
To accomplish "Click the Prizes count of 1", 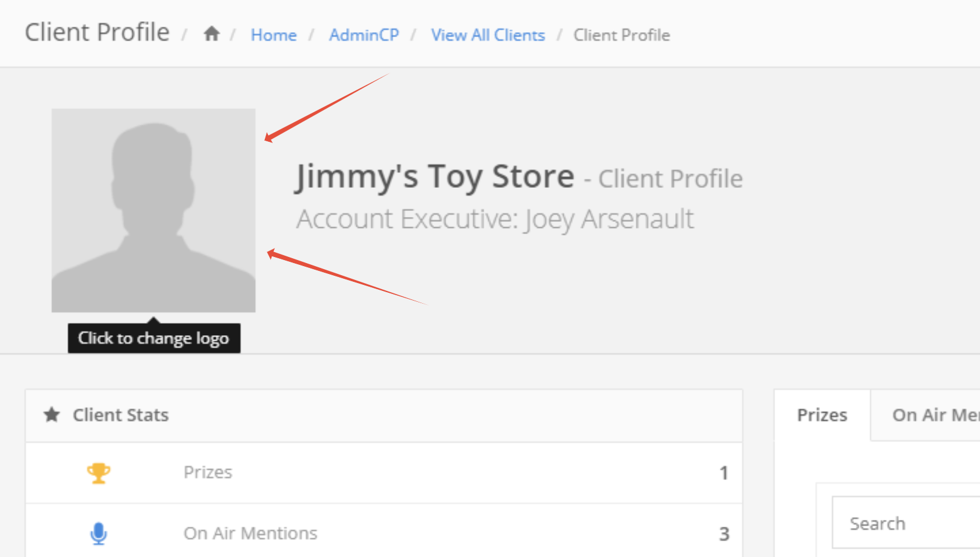I will coord(724,473).
